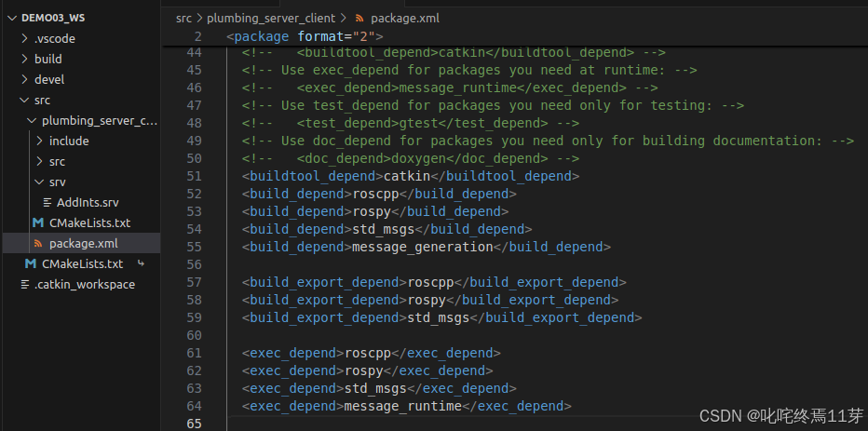This screenshot has width=868, height=431.
Task: Select package.xml in the explorer
Action: point(83,244)
